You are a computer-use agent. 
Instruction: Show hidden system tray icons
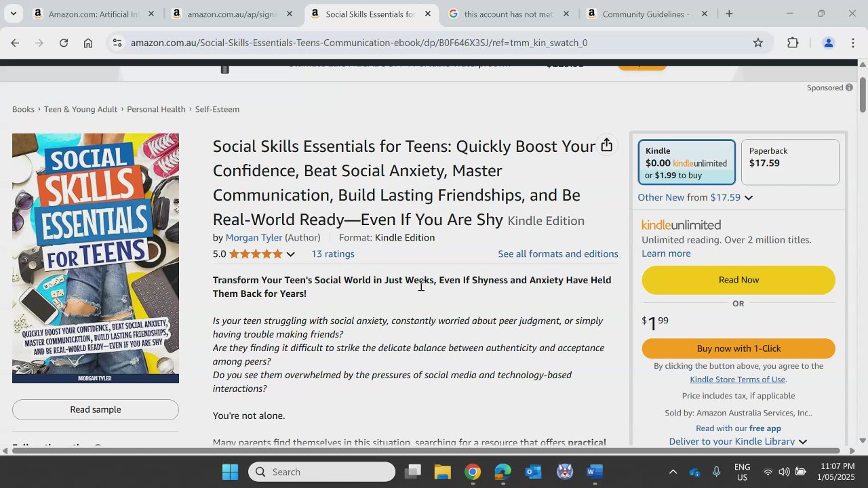tap(673, 472)
